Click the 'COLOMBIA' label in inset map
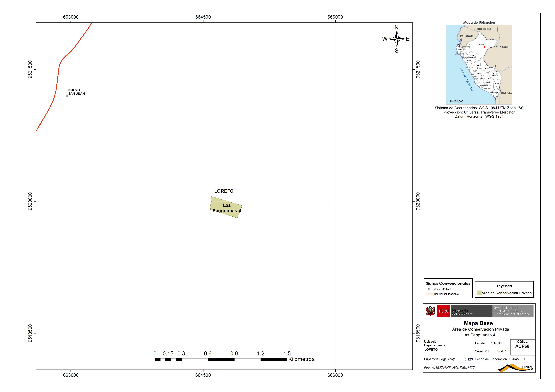The width and height of the screenshot is (555, 392). coord(484,29)
